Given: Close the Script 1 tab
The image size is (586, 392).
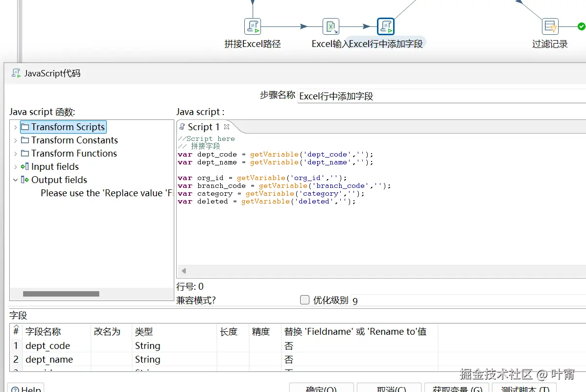Looking at the screenshot, I should 227,127.
